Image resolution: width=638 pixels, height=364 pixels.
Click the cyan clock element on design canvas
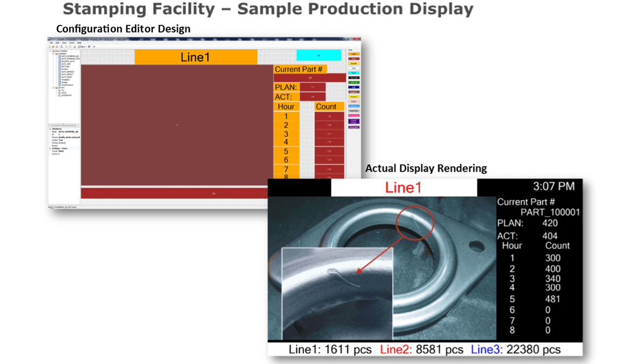(x=318, y=55)
